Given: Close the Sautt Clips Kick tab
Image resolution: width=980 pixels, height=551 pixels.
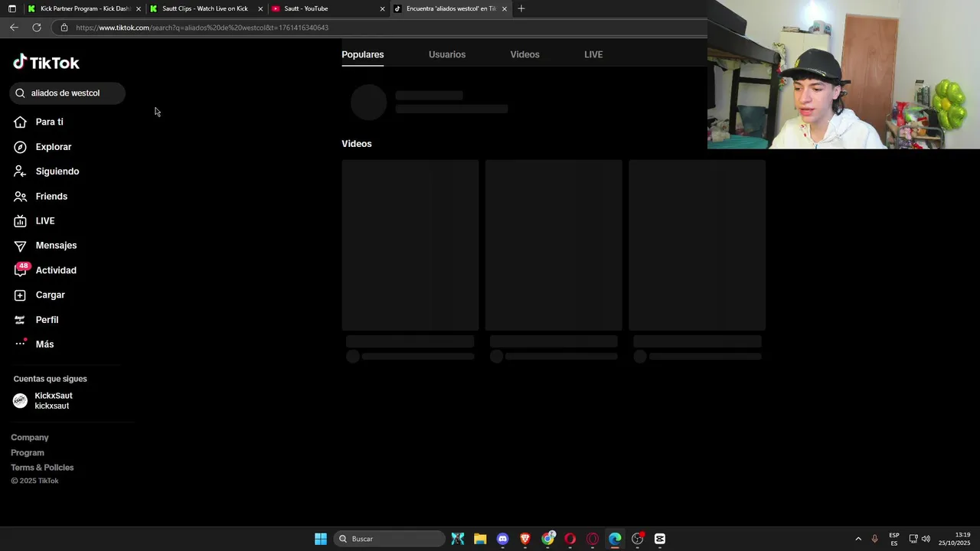Looking at the screenshot, I should 260,9.
